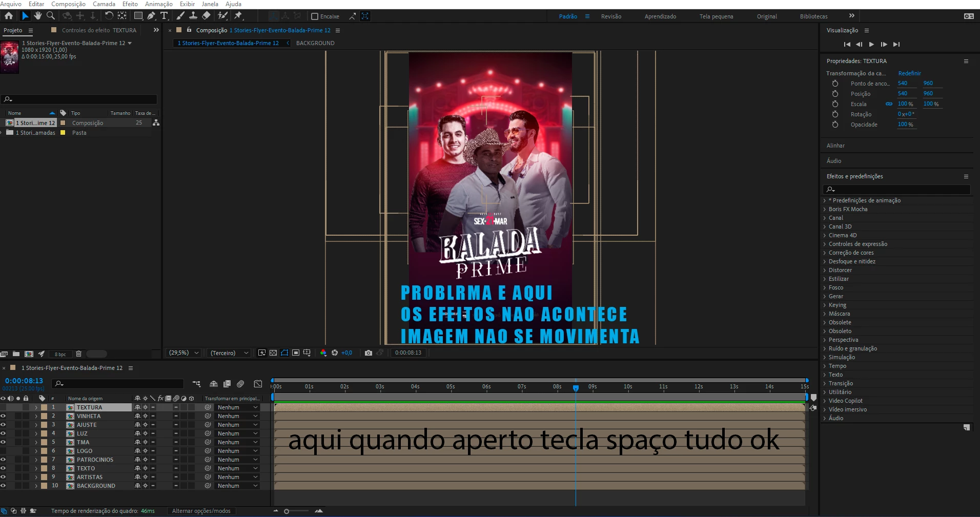Select the Pen tool
The width and height of the screenshot is (980, 517).
pos(151,16)
